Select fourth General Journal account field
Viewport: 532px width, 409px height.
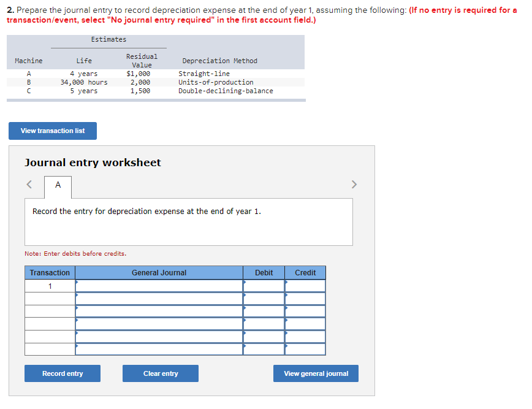(x=159, y=324)
